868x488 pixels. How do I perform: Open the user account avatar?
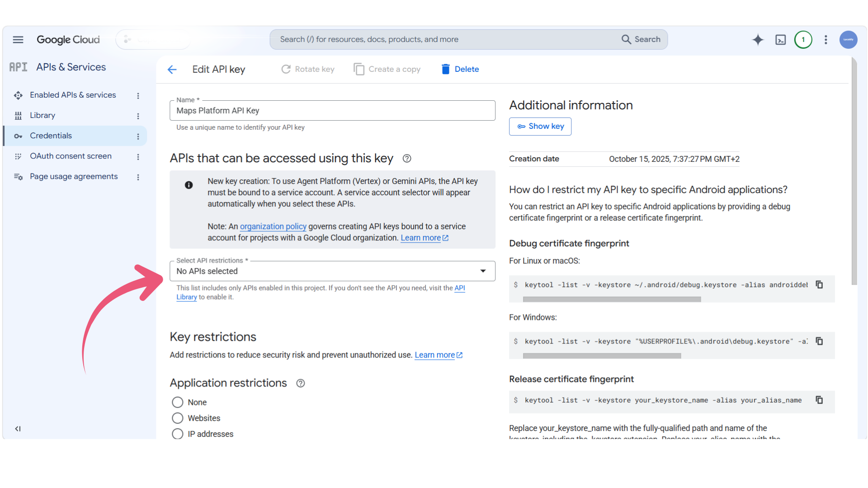[849, 40]
